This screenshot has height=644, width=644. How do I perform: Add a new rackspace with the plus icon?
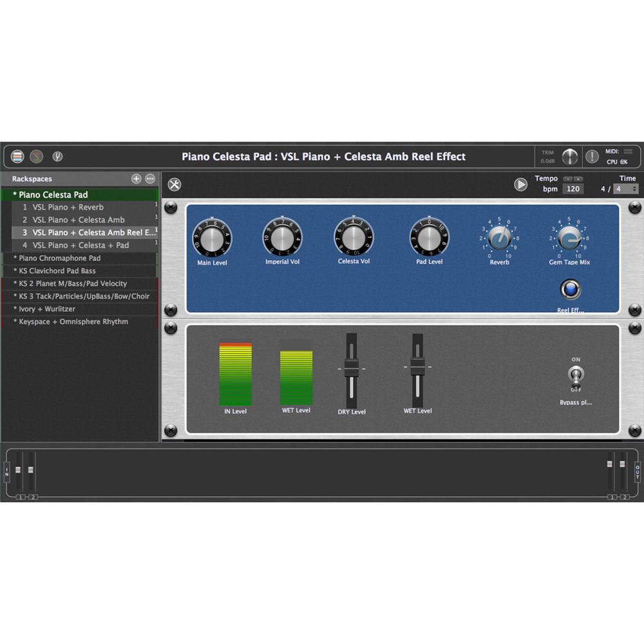coord(136,178)
